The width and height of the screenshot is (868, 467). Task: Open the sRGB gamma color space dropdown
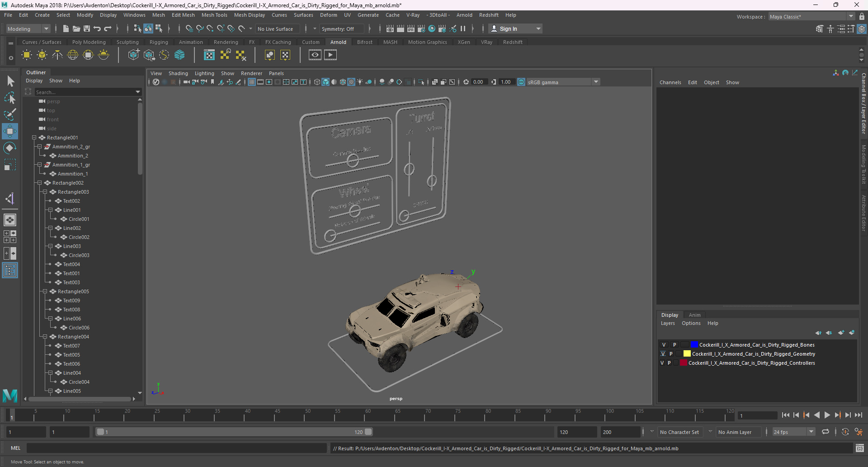[563, 82]
